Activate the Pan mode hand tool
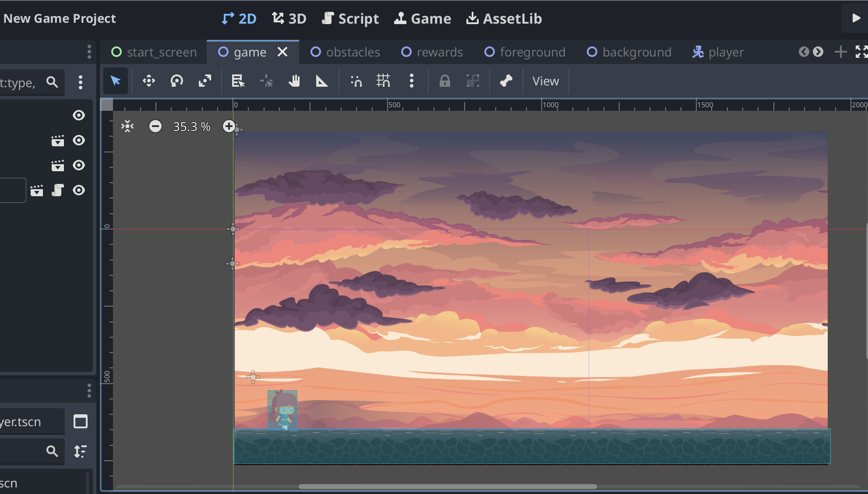Viewport: 868px width, 494px height. click(294, 81)
